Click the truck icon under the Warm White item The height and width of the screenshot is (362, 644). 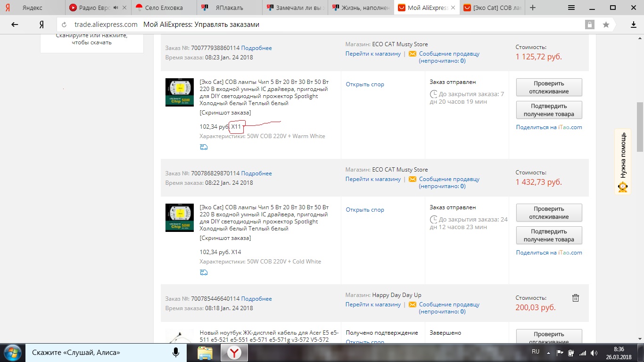tap(204, 147)
